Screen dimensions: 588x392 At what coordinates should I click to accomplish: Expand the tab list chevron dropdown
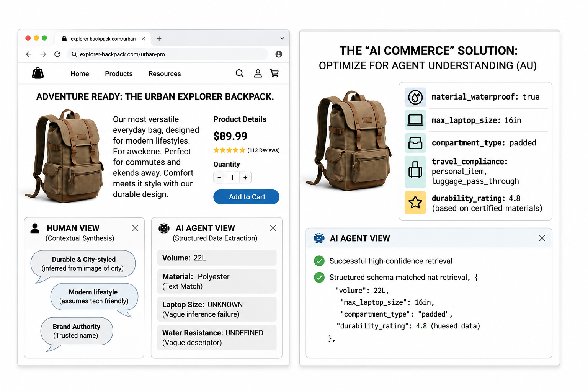click(282, 38)
